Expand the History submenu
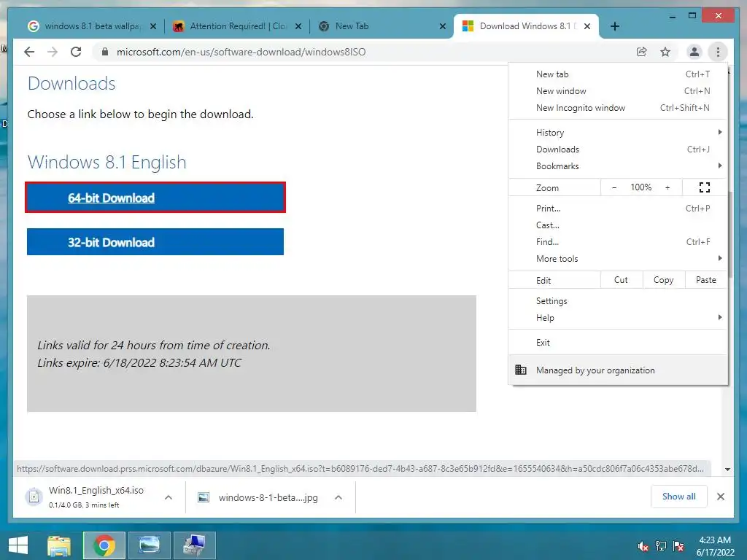 click(x=618, y=133)
